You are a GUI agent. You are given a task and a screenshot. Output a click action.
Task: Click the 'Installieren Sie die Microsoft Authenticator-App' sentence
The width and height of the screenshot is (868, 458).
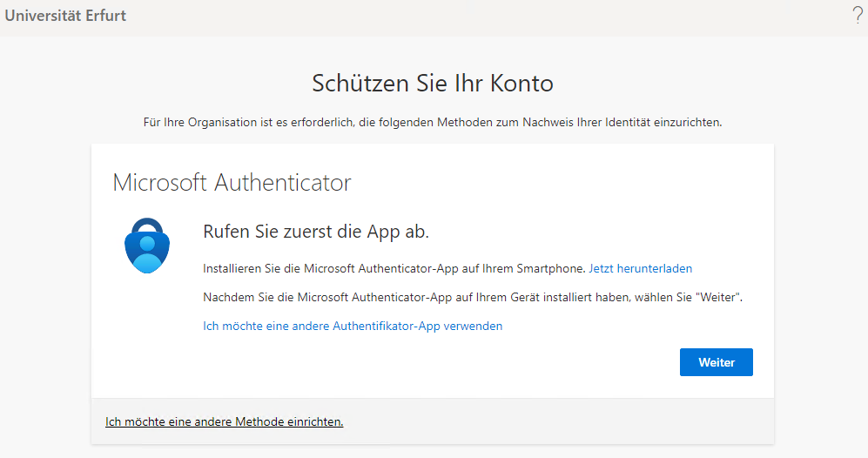[394, 268]
